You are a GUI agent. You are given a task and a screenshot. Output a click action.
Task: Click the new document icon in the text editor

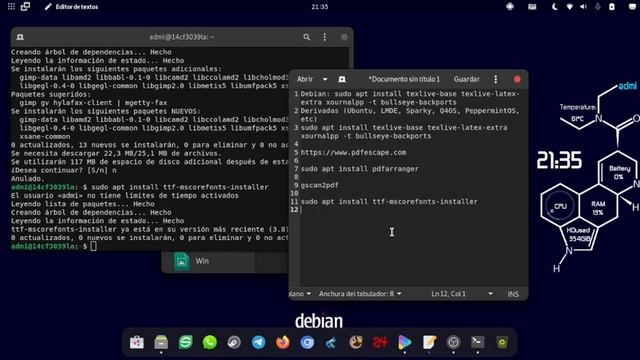(x=342, y=79)
